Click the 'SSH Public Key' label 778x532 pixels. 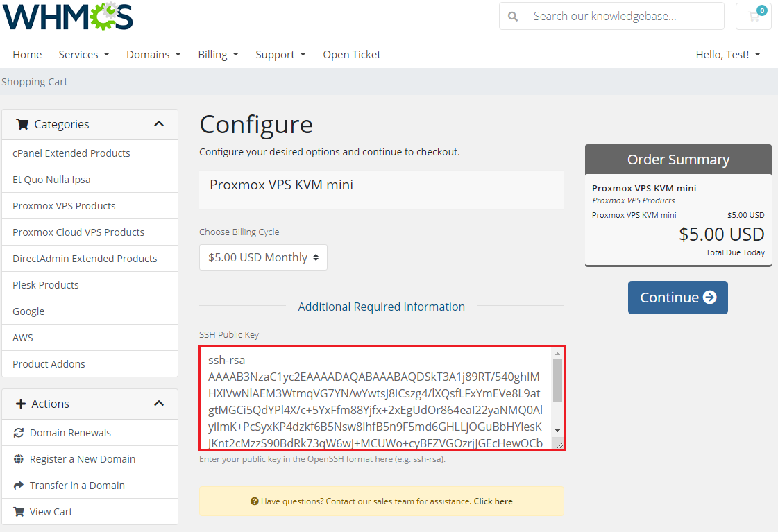229,335
